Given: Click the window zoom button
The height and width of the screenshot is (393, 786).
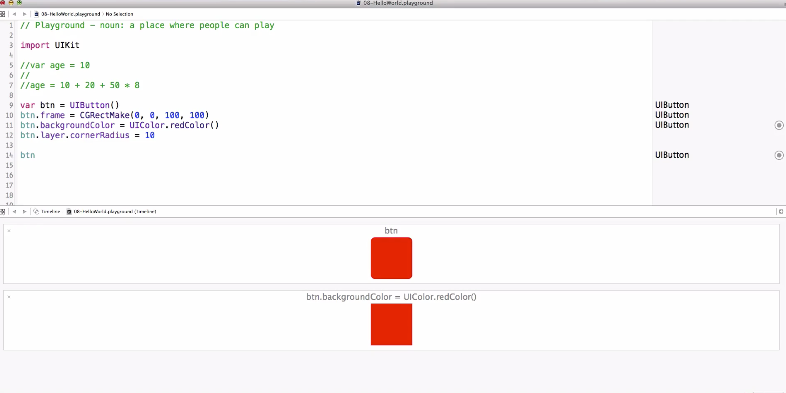Looking at the screenshot, I should tap(20, 3).
